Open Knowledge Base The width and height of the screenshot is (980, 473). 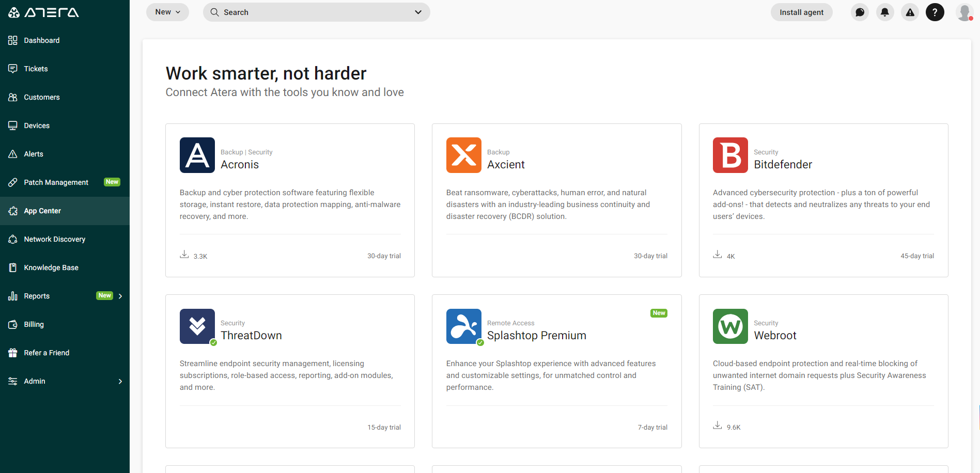[x=65, y=267]
